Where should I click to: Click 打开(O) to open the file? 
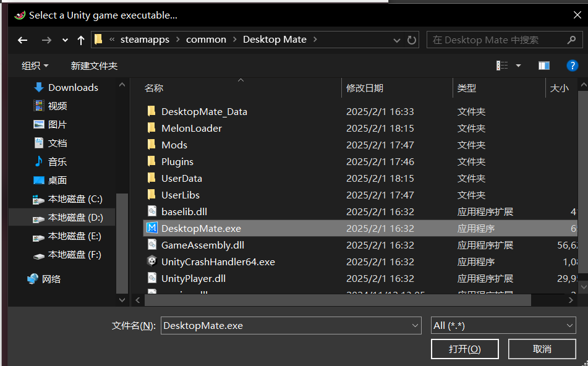click(464, 349)
